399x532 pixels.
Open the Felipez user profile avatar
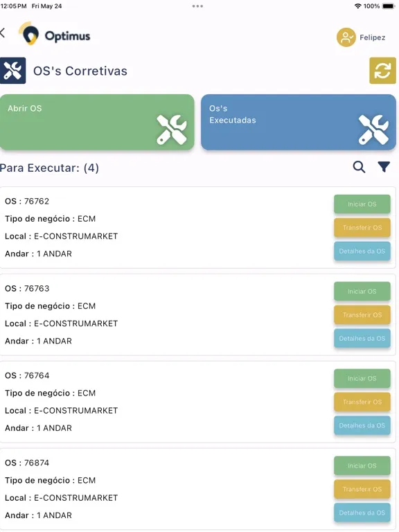pyautogui.click(x=346, y=37)
